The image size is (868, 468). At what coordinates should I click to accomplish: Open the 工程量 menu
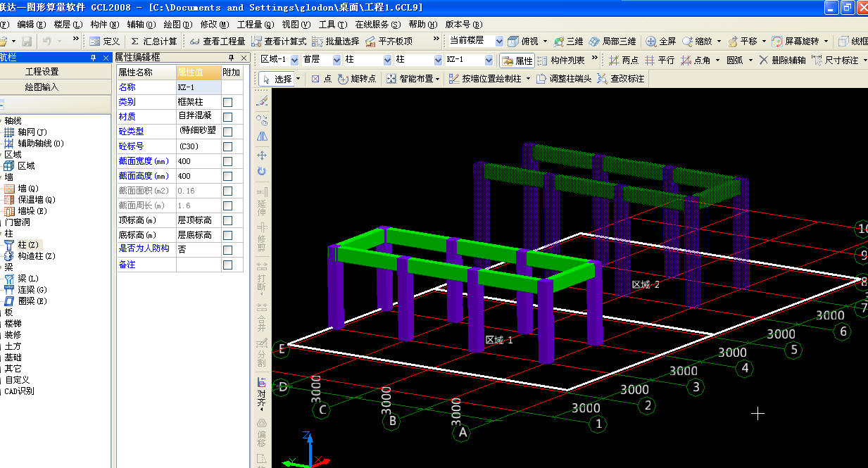tap(255, 24)
